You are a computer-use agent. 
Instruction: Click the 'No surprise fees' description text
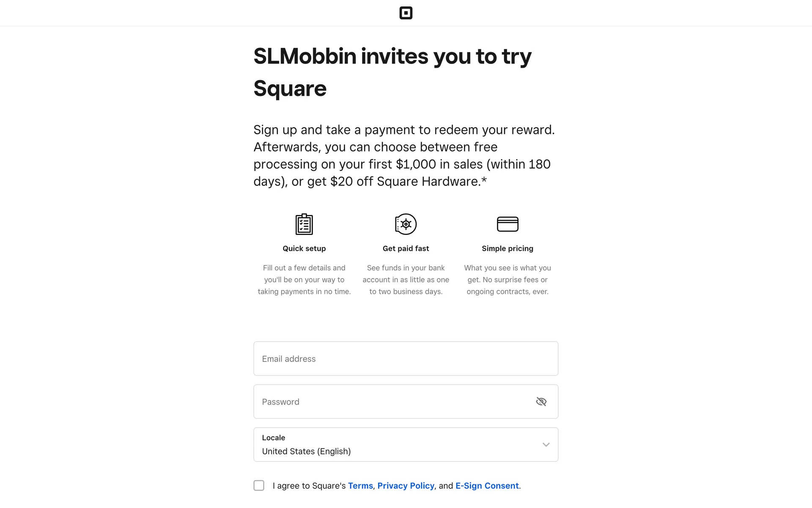pyautogui.click(x=507, y=280)
